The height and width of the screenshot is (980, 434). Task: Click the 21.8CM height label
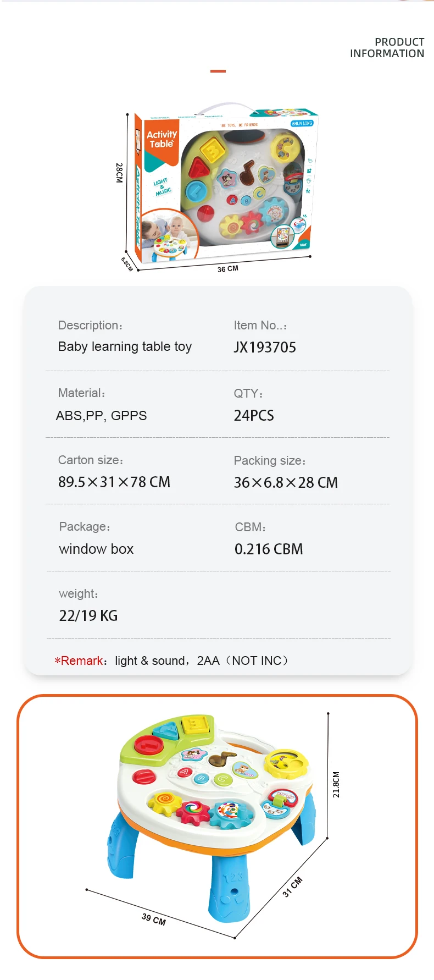tap(336, 784)
